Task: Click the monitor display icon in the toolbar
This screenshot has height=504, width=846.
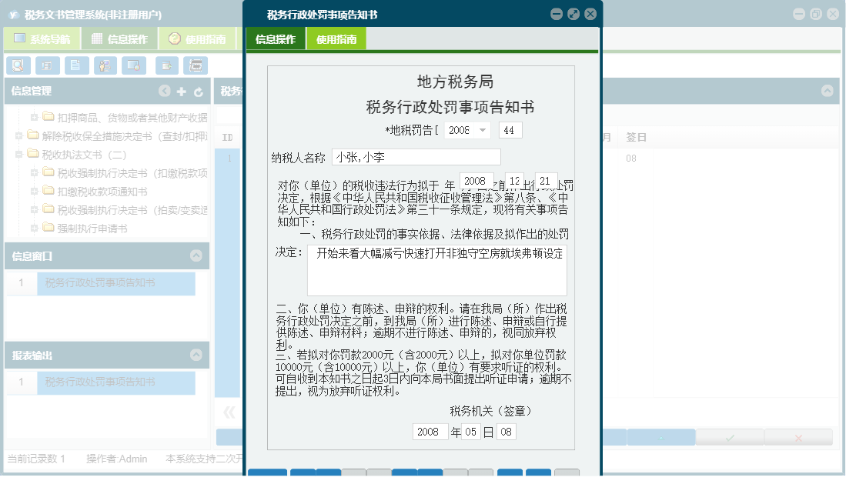Action: point(134,65)
